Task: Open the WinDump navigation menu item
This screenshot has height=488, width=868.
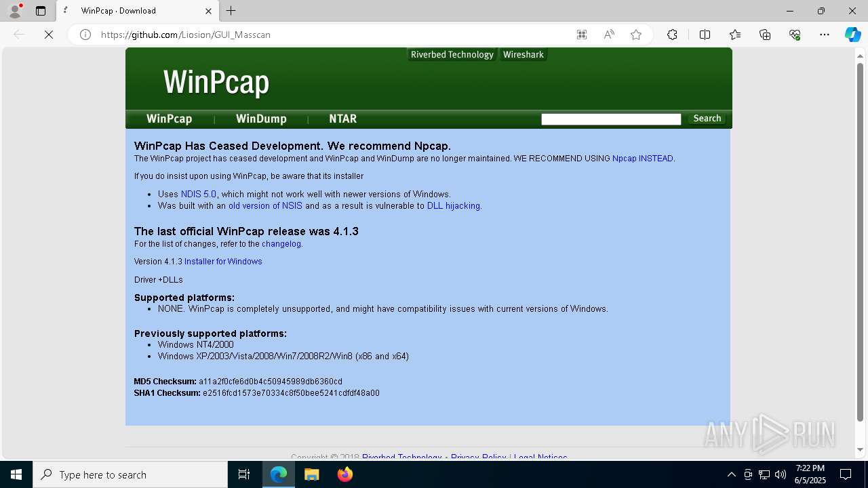Action: (x=261, y=119)
